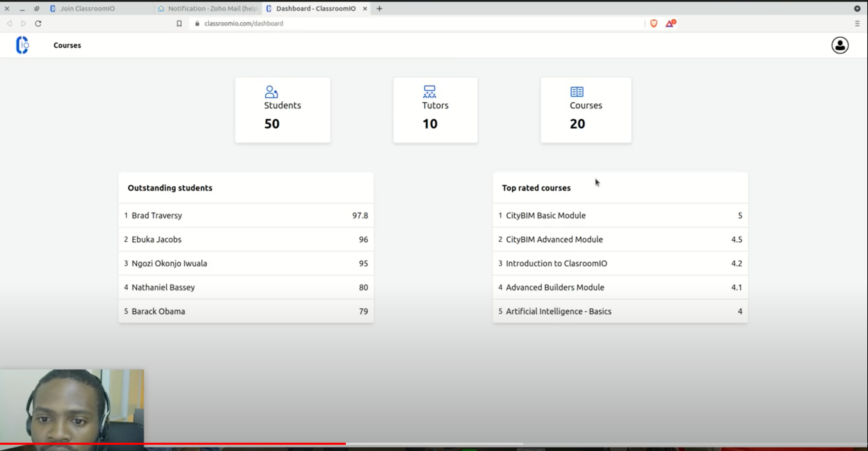Select the CityBIM Basic Module course

546,215
